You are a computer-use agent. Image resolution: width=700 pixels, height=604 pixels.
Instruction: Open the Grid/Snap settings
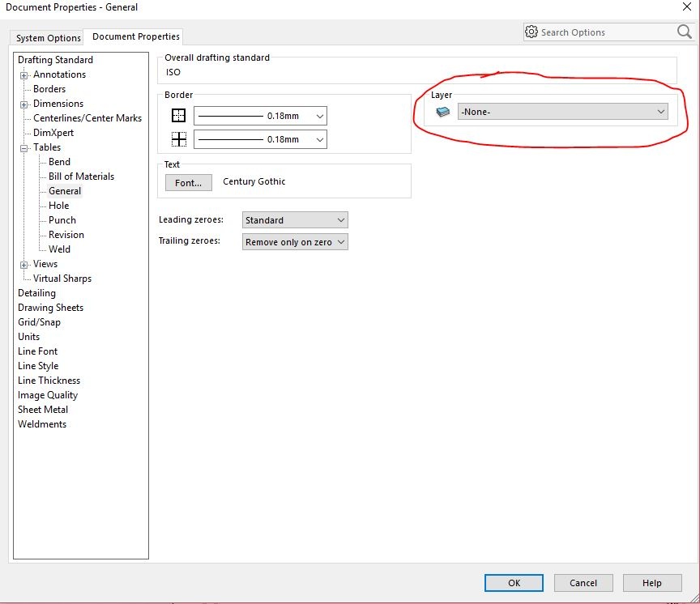point(39,322)
